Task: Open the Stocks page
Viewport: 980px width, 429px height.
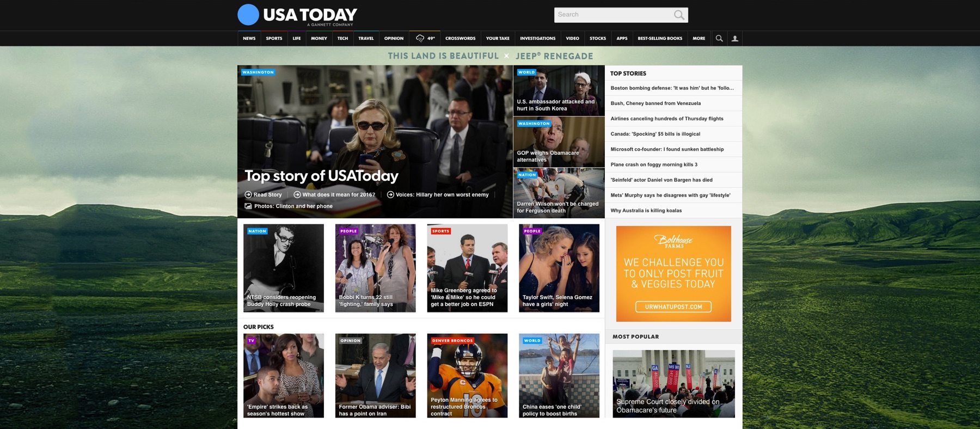Action: click(598, 39)
